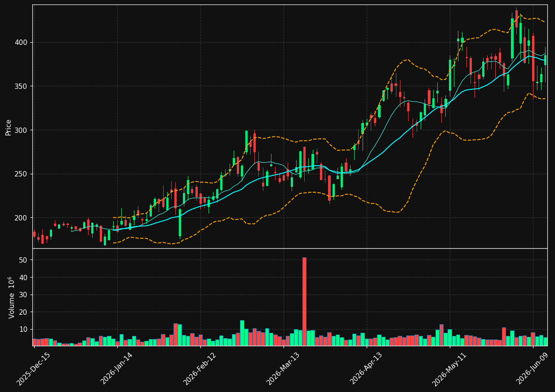Click the tallest red volume spike bar
Viewport: 555px width, 392px height.
click(x=304, y=301)
